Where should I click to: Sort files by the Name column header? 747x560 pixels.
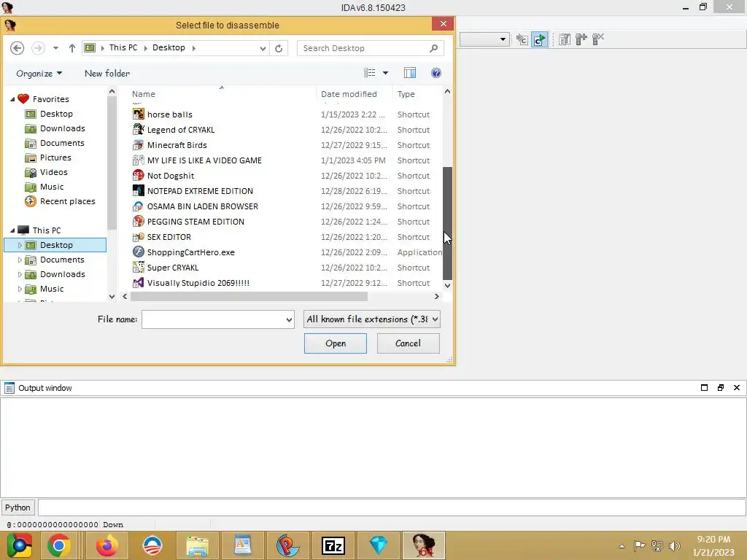point(222,94)
